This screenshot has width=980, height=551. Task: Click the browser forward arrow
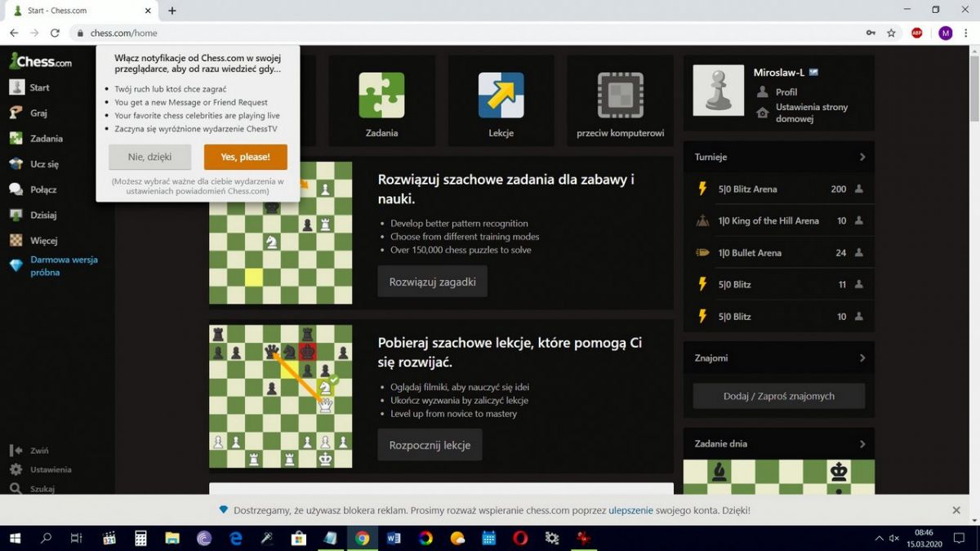[34, 33]
